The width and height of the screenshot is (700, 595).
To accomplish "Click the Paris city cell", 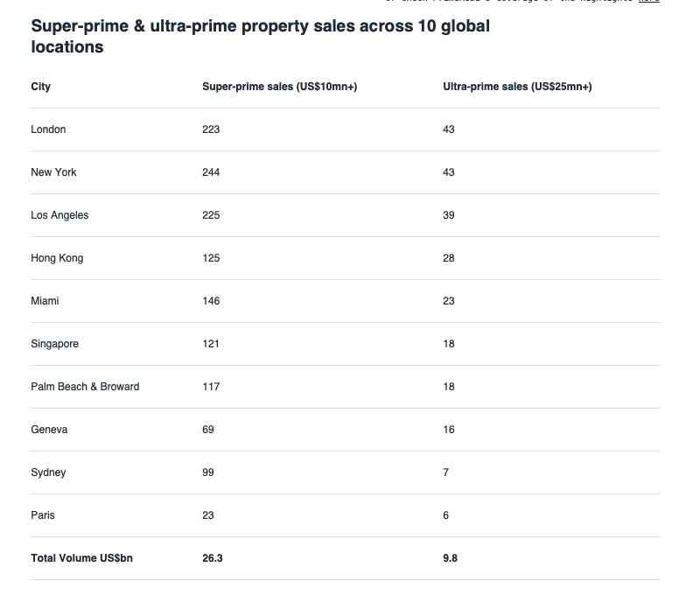I will pyautogui.click(x=43, y=515).
